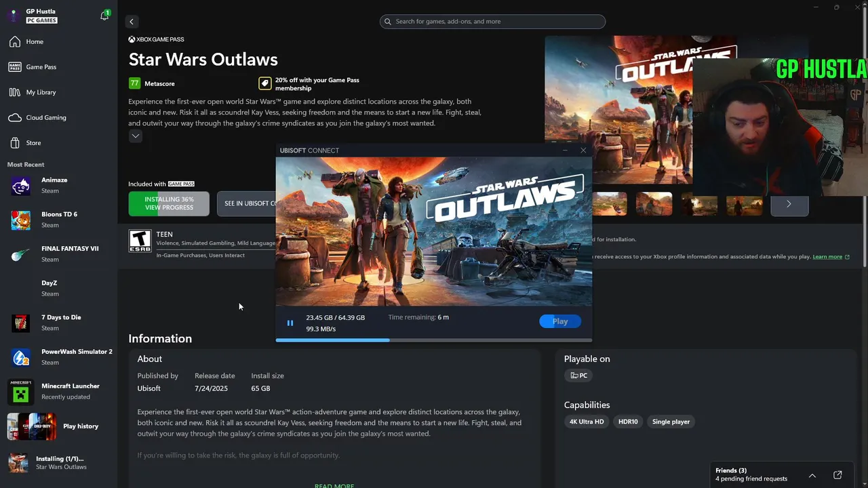Click the Cloud Gaming cloud icon

[x=15, y=118]
